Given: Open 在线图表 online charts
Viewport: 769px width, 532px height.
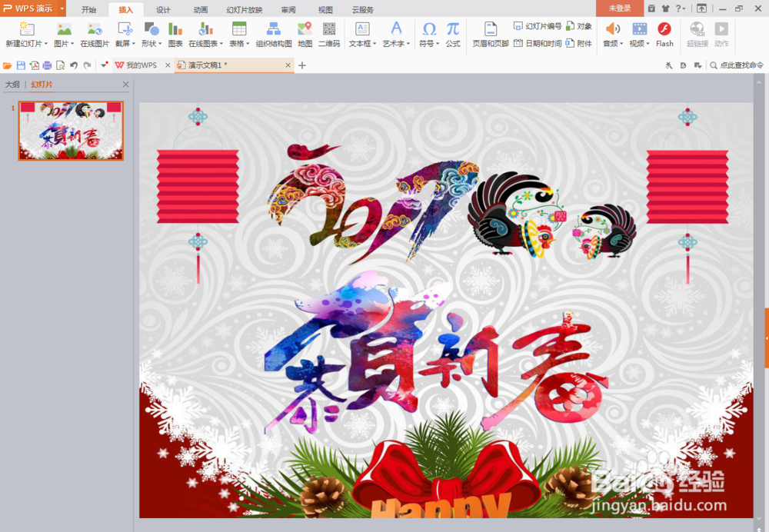Looking at the screenshot, I should (205, 34).
